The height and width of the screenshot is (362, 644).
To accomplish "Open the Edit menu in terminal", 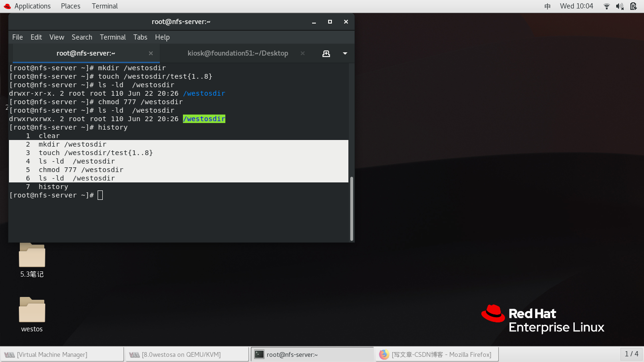I will (x=36, y=37).
